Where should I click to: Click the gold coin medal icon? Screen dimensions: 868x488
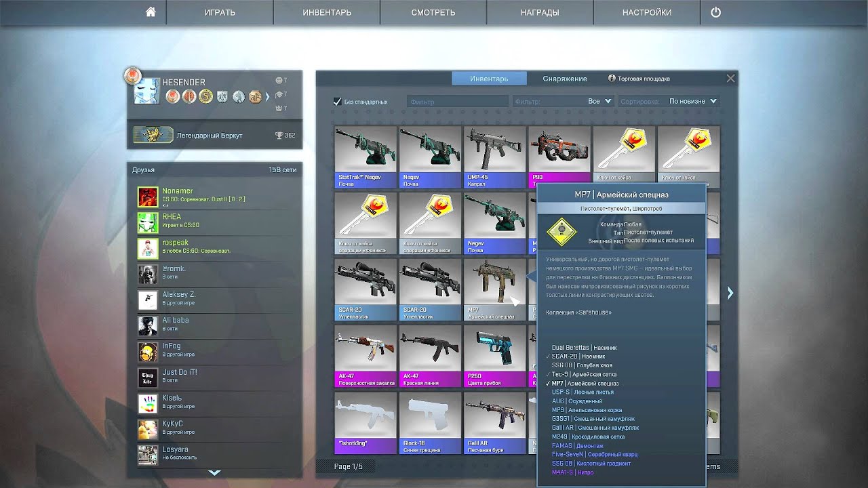click(x=205, y=96)
